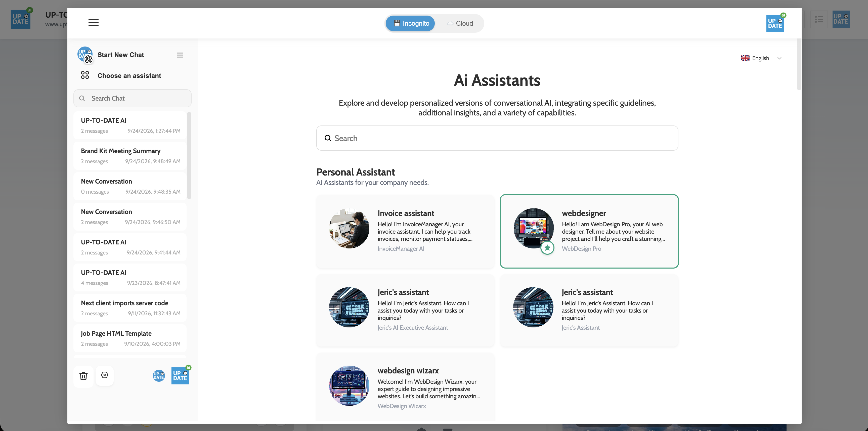Click the magnifier icon in assistants search
Image resolution: width=868 pixels, height=431 pixels.
(x=328, y=138)
